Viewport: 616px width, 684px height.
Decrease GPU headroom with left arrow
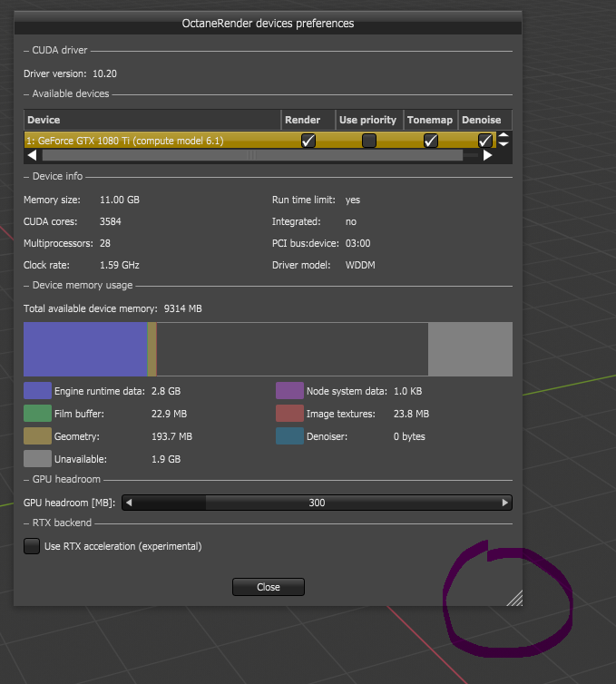coord(129,503)
